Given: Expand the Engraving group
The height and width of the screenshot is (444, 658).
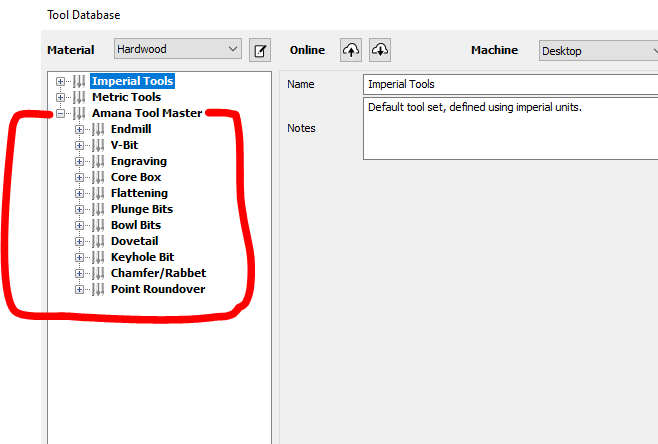Looking at the screenshot, I should (79, 162).
